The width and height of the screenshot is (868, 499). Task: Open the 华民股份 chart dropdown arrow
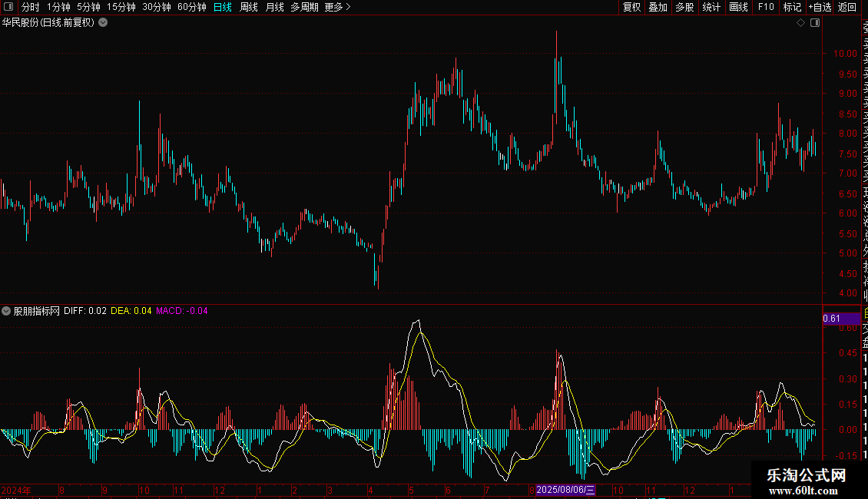coord(103,22)
